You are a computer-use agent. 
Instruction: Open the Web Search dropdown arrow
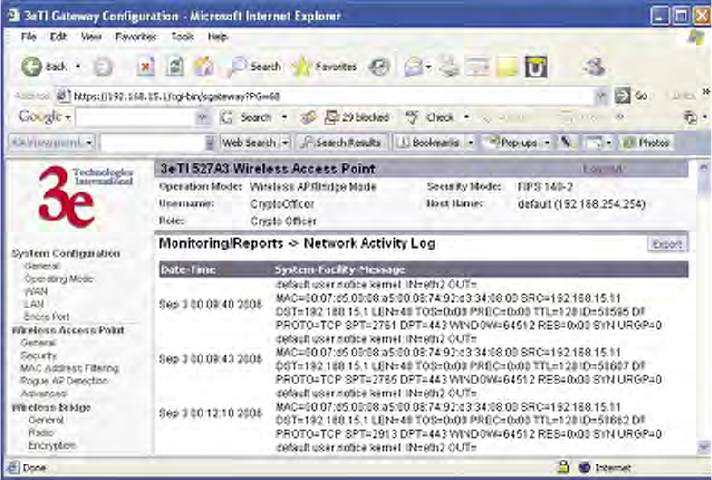285,143
